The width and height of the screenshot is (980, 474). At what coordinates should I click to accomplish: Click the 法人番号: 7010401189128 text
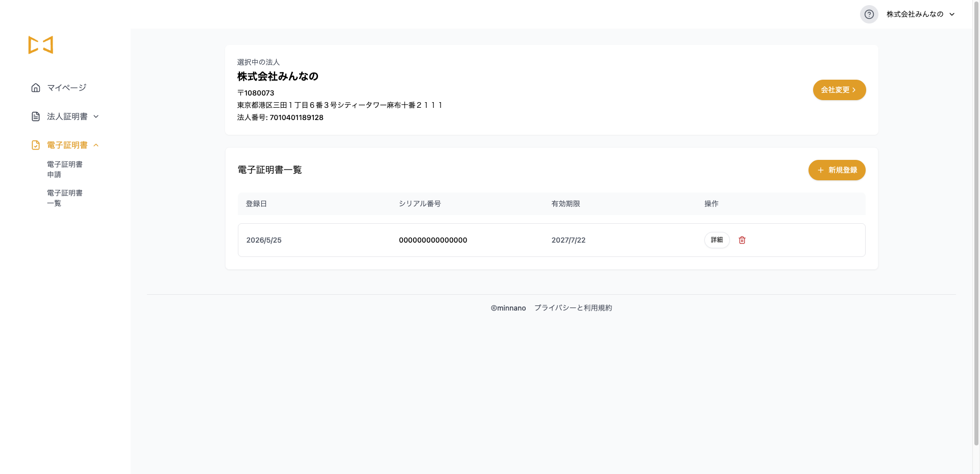(x=280, y=117)
